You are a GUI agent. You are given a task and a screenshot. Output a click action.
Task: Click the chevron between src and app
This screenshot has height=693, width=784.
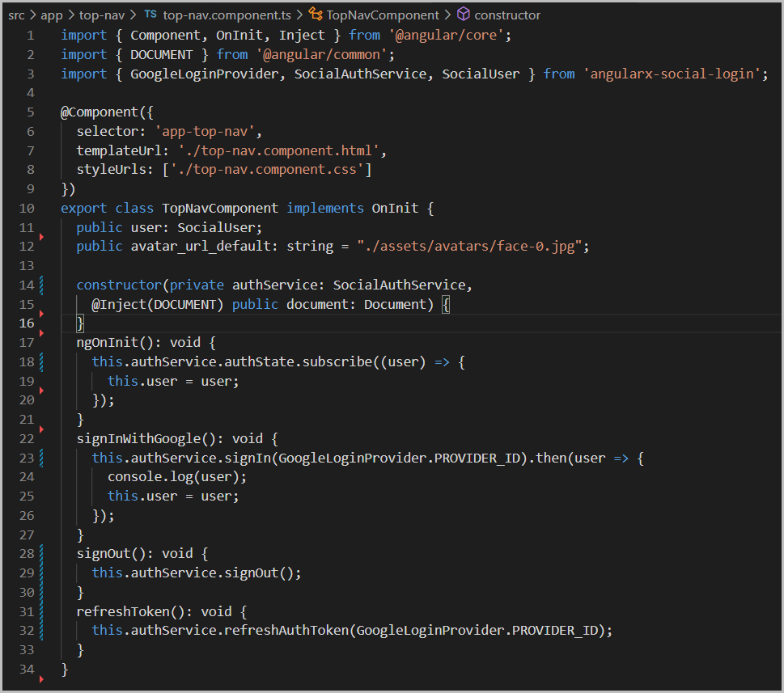(32, 15)
